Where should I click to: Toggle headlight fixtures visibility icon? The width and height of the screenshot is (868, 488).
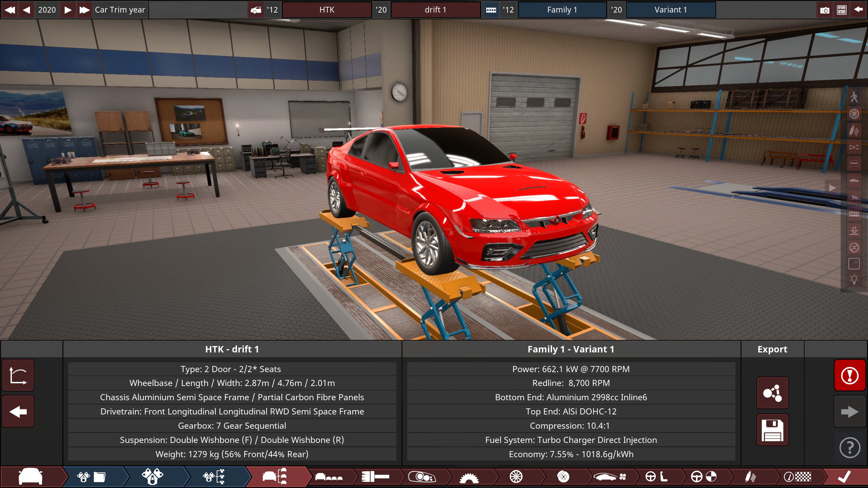[x=854, y=197]
